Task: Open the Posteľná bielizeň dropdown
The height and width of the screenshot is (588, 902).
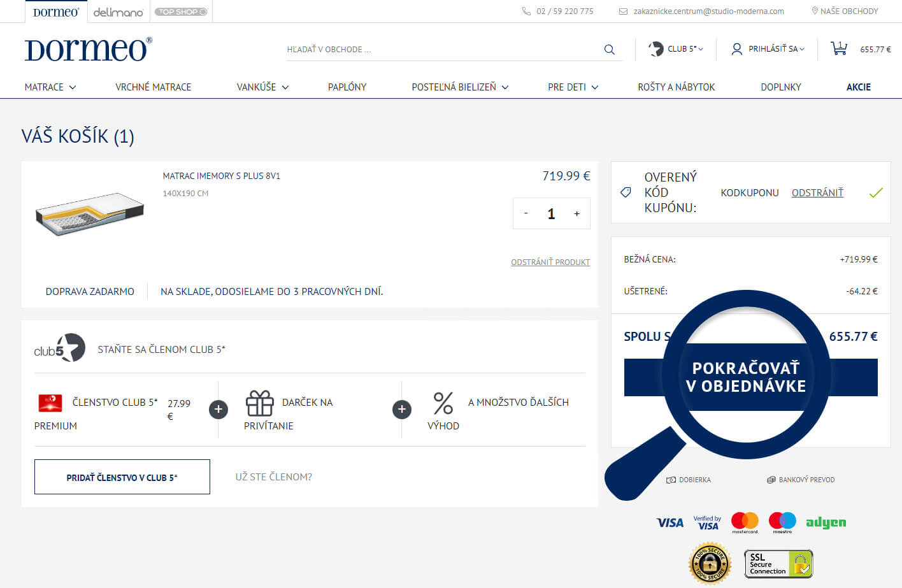Action: click(460, 87)
